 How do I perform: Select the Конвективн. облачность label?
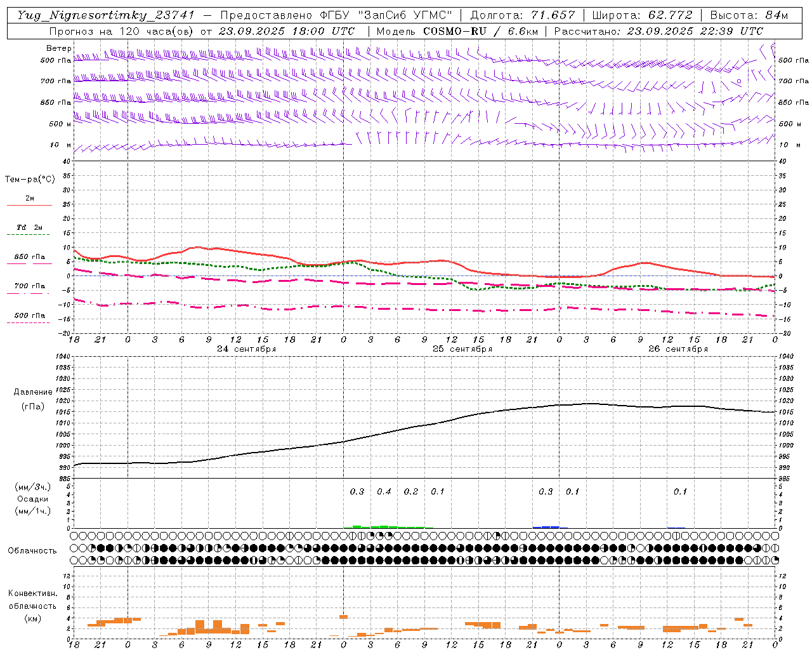(33, 600)
